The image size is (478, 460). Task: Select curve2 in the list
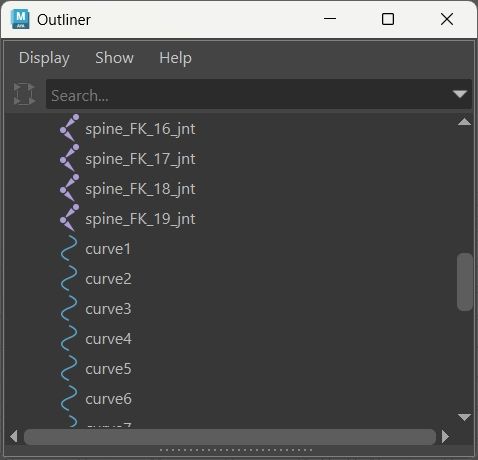click(108, 279)
